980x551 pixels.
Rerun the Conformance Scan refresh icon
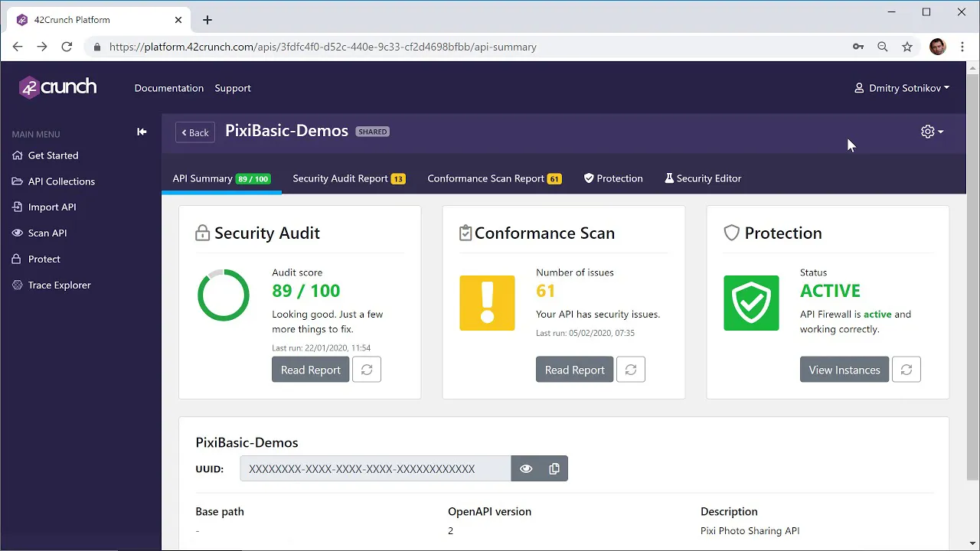click(631, 370)
